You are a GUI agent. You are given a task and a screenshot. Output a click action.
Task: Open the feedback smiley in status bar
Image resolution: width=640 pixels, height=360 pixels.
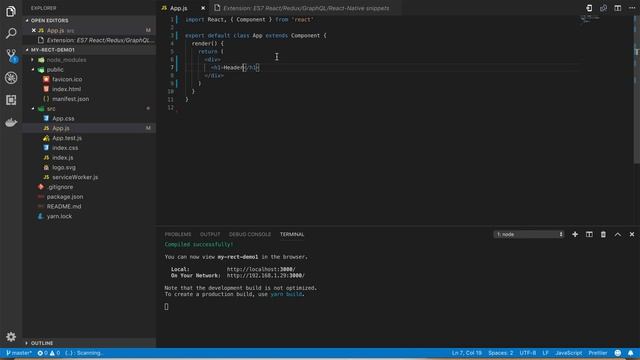click(618, 353)
